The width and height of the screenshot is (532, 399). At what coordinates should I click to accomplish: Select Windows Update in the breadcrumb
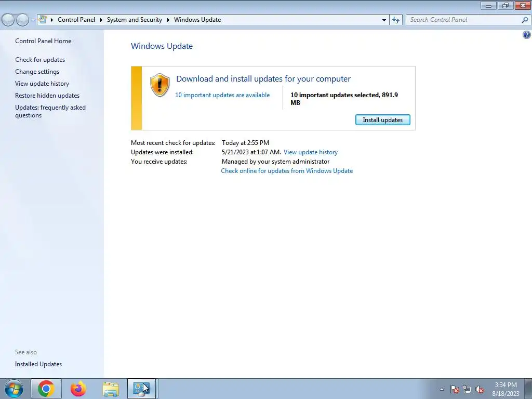click(197, 20)
